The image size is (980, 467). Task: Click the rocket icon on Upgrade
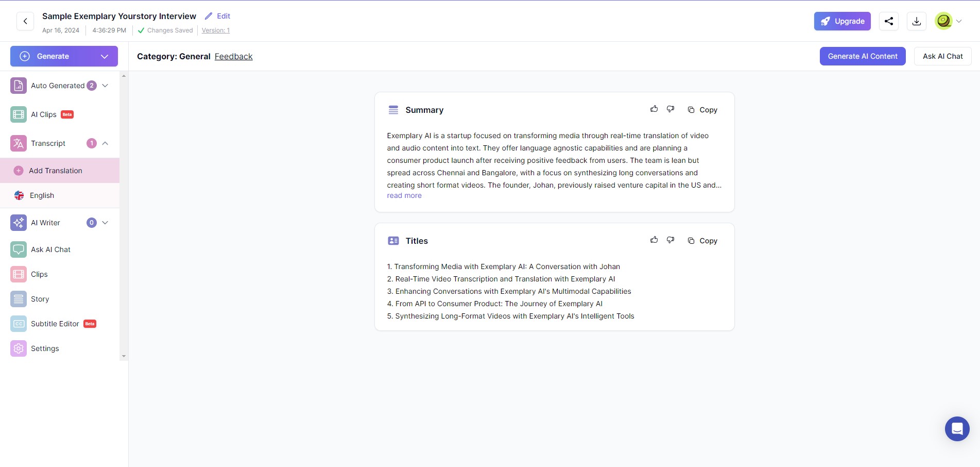coord(826,21)
